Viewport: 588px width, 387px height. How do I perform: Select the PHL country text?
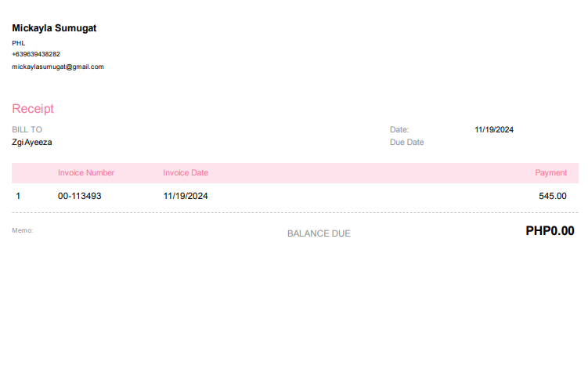[19, 42]
